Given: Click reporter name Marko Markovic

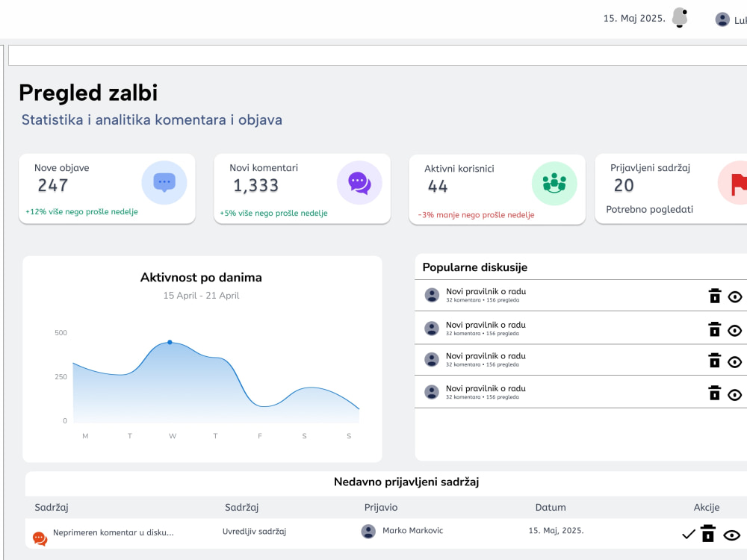Looking at the screenshot, I should click(x=412, y=530).
